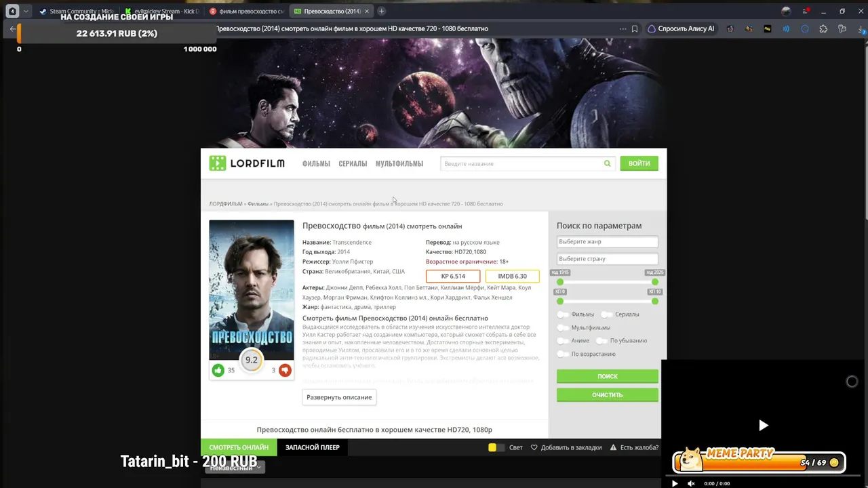Open the ЛОРДФИЛЬМ breadcrumb link
The image size is (868, 488).
[x=226, y=204]
